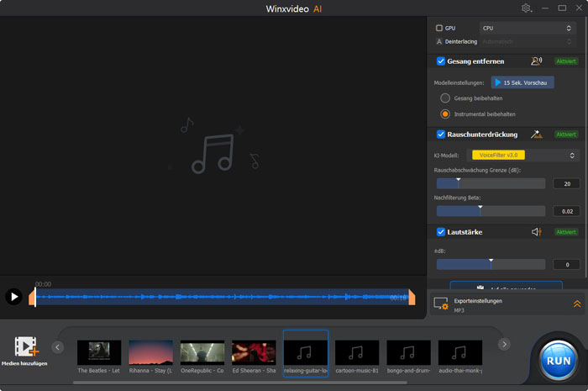Click the 15 Sek. Vorschau button
This screenshot has height=391, width=588.
(522, 82)
